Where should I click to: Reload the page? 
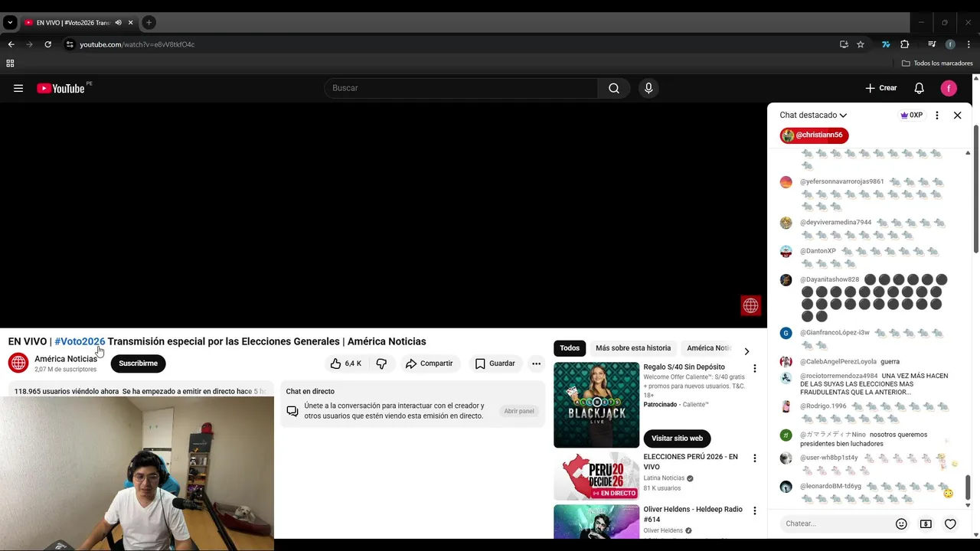tap(47, 44)
